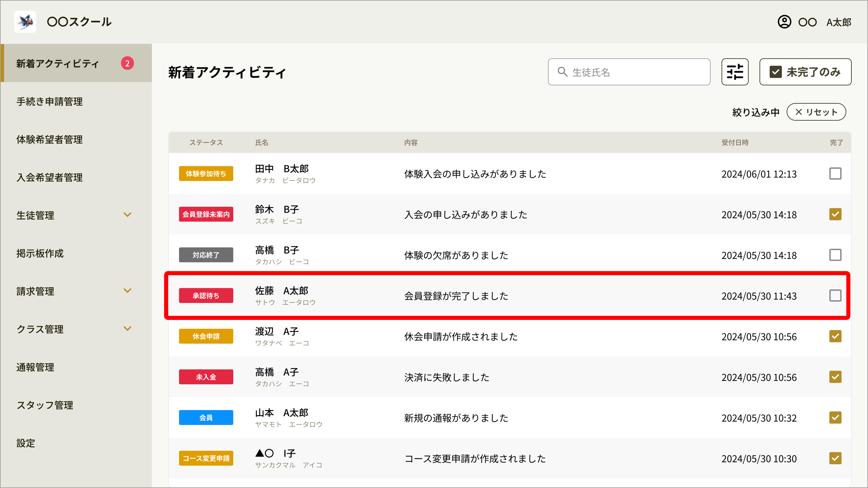The height and width of the screenshot is (488, 868).
Task: Click the red notification badge showing 2
Action: [x=127, y=63]
